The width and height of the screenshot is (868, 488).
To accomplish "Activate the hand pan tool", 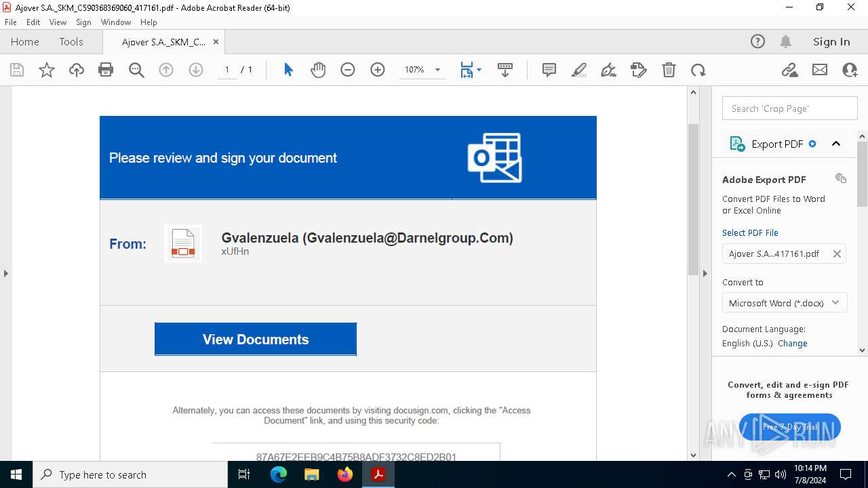I will pyautogui.click(x=318, y=70).
